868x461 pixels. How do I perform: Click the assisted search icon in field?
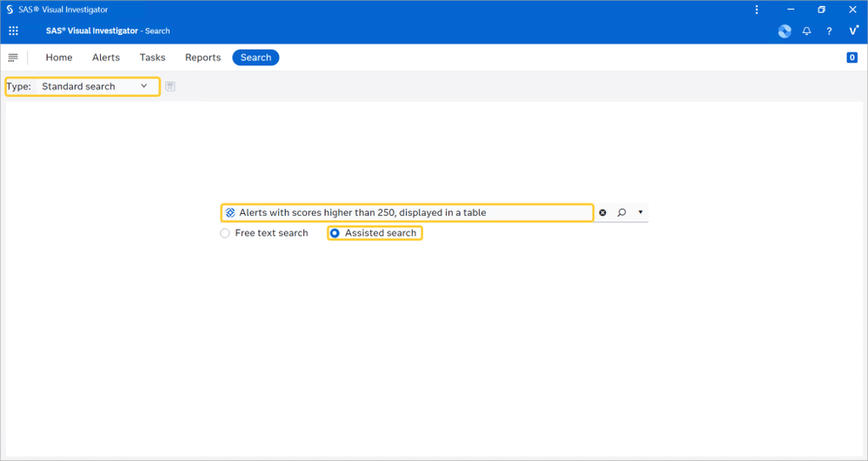[x=230, y=213]
